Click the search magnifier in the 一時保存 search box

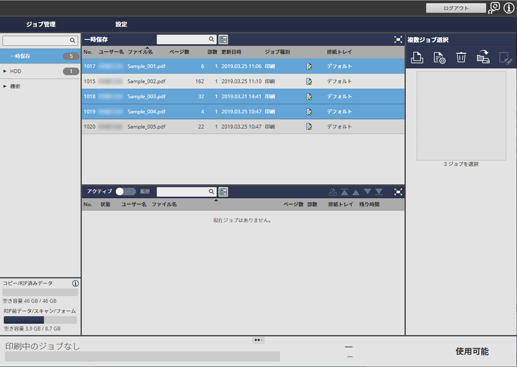point(211,39)
